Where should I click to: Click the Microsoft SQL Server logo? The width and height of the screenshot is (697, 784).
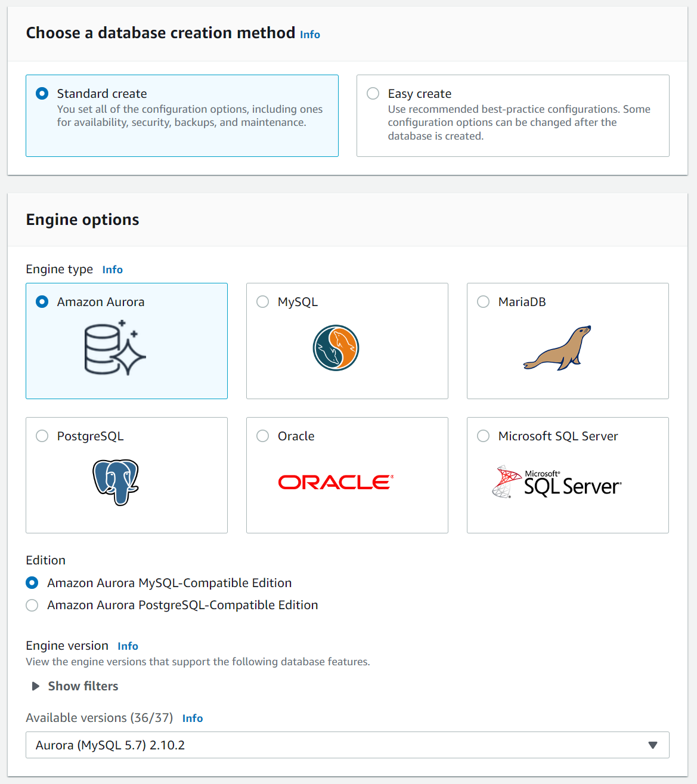pyautogui.click(x=557, y=483)
